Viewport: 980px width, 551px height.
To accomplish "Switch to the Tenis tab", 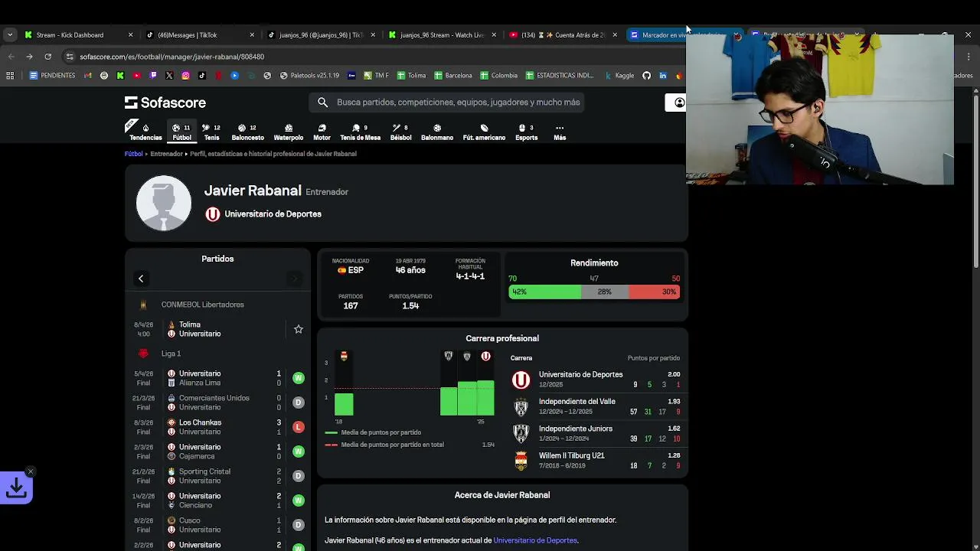I will click(x=211, y=132).
